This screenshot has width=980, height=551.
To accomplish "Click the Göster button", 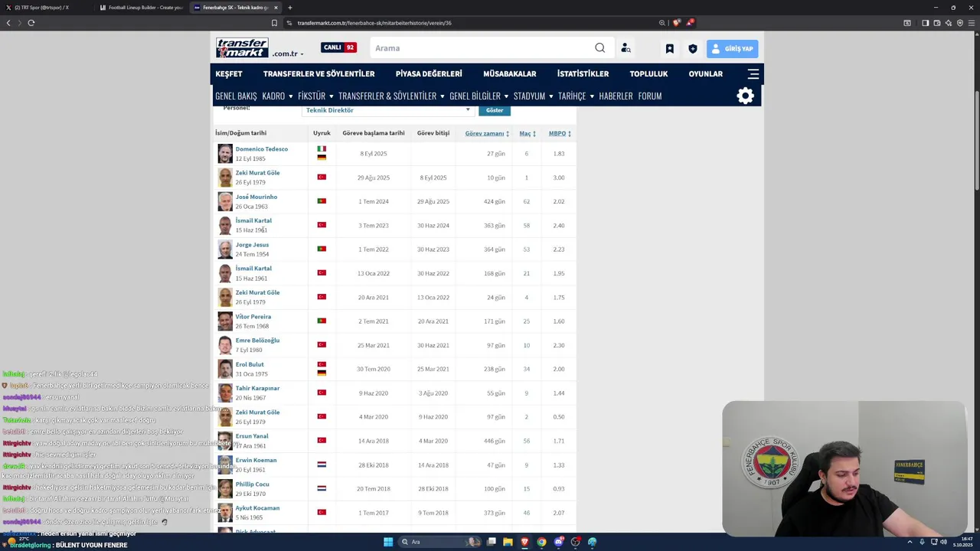I will [x=495, y=110].
